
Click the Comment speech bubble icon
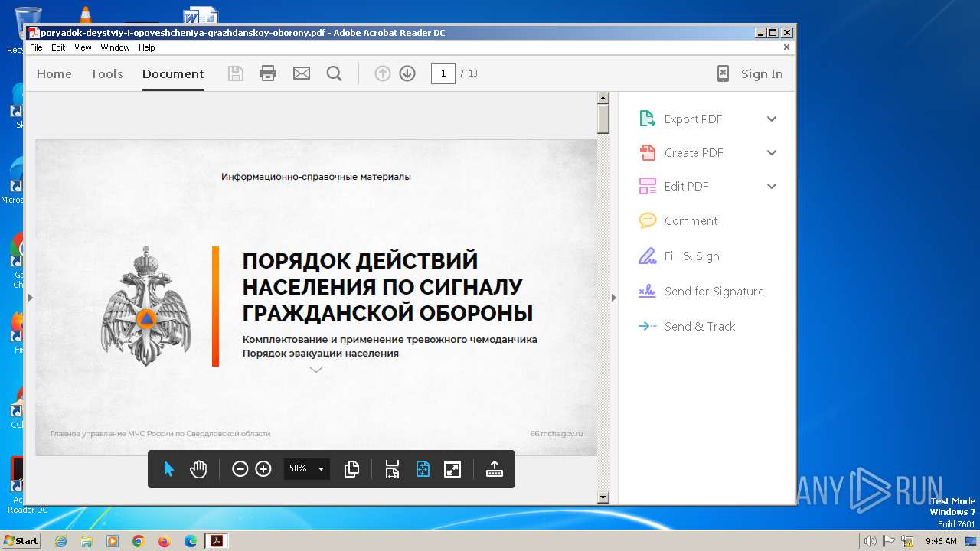point(648,220)
